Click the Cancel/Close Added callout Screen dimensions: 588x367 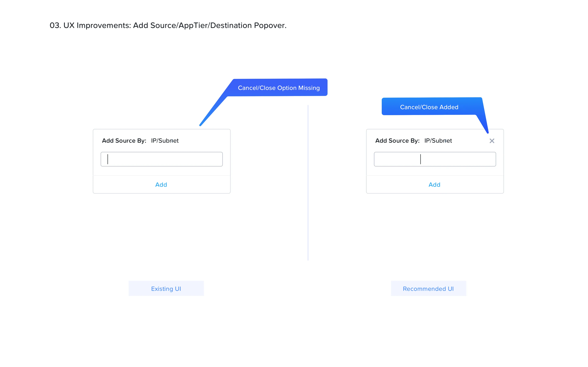click(x=429, y=107)
